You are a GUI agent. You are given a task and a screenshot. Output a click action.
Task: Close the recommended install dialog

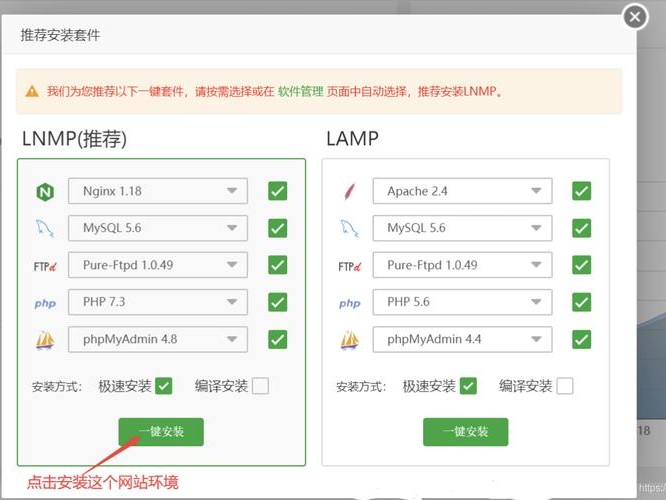click(x=635, y=17)
